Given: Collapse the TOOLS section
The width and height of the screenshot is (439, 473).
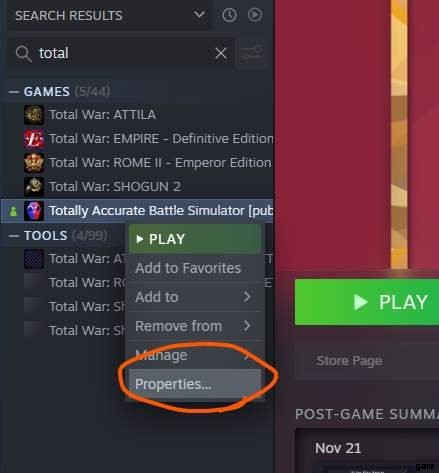Looking at the screenshot, I should [14, 236].
